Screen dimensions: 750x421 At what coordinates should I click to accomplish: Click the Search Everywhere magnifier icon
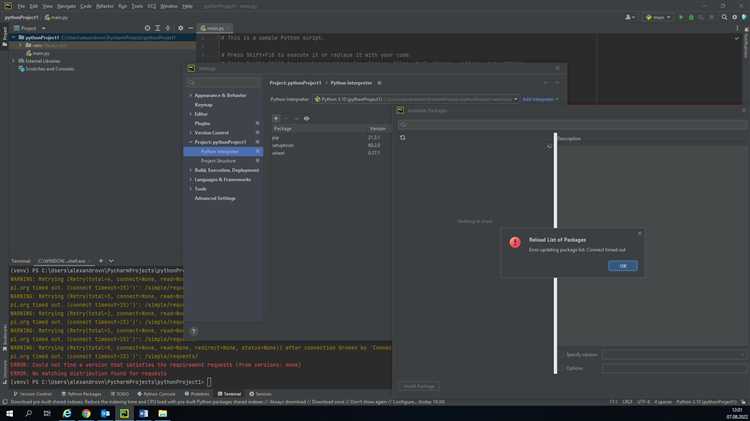(x=724, y=17)
